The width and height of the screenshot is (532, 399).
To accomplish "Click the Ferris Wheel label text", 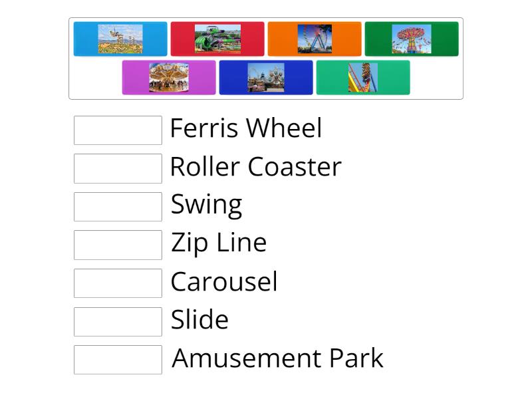I will (246, 128).
